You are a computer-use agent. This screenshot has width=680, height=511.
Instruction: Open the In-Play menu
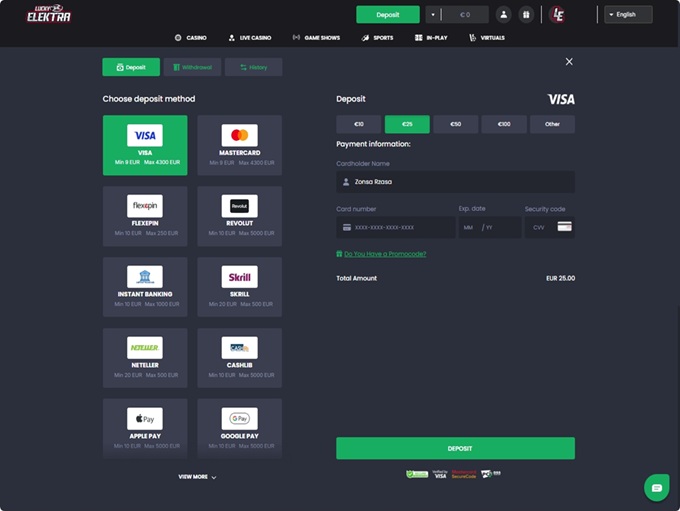431,38
